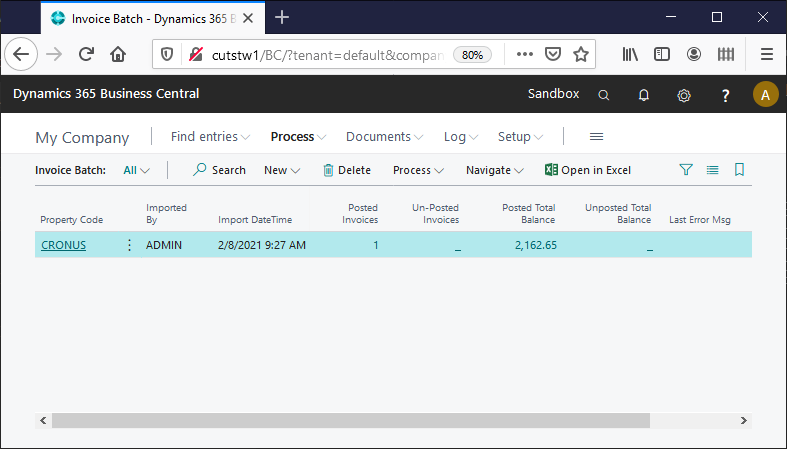Viewport: 787px width, 449px height.
Task: Open a new browser tab
Action: (282, 18)
